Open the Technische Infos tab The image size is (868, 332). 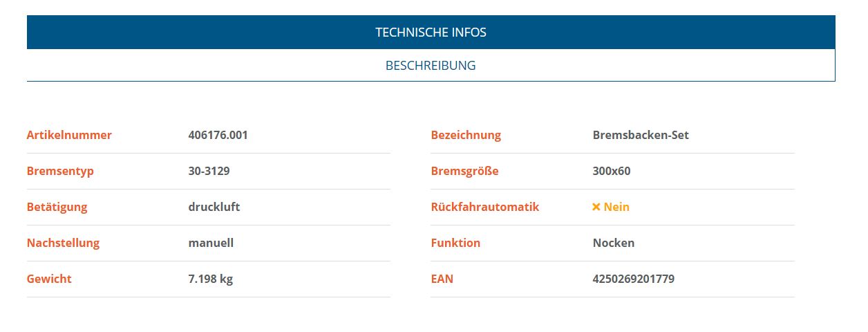click(431, 33)
